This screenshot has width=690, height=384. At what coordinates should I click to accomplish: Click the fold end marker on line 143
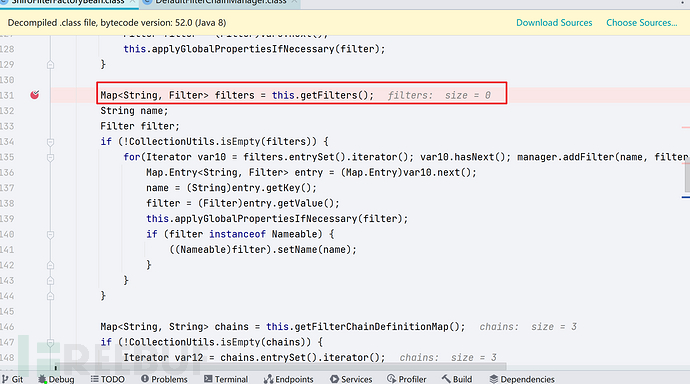[x=51, y=281]
